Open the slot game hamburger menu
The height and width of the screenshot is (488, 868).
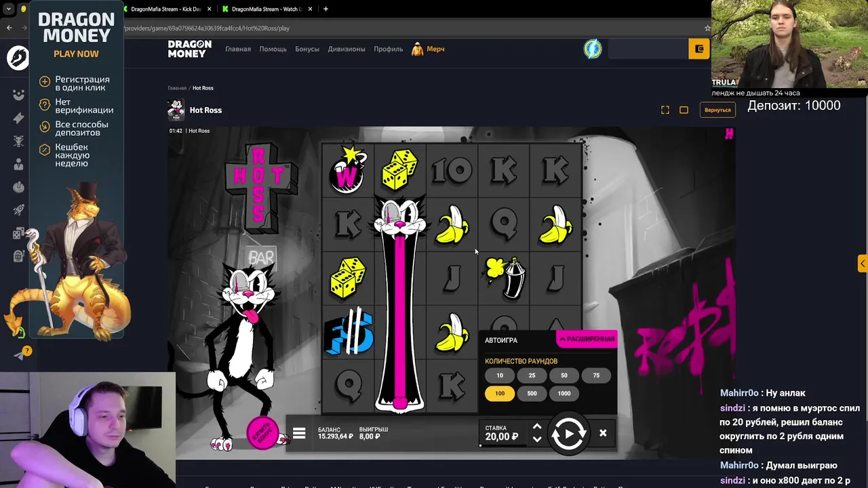(299, 434)
